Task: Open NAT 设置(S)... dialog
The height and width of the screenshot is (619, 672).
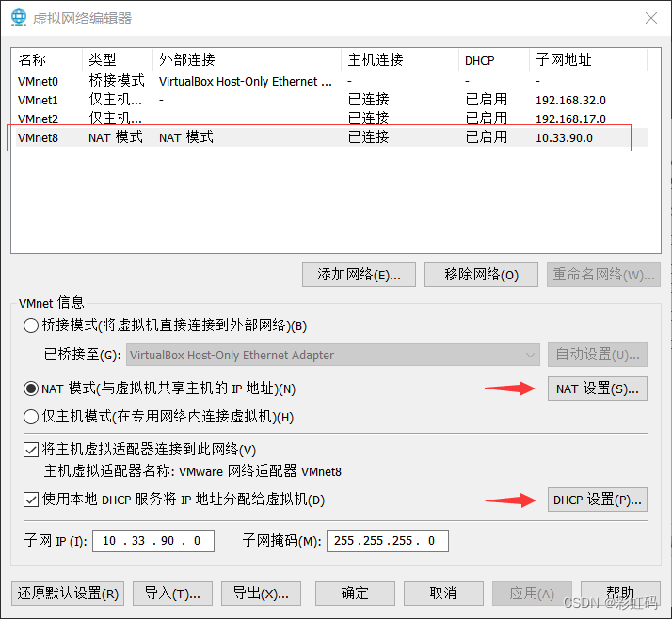Action: (x=598, y=389)
